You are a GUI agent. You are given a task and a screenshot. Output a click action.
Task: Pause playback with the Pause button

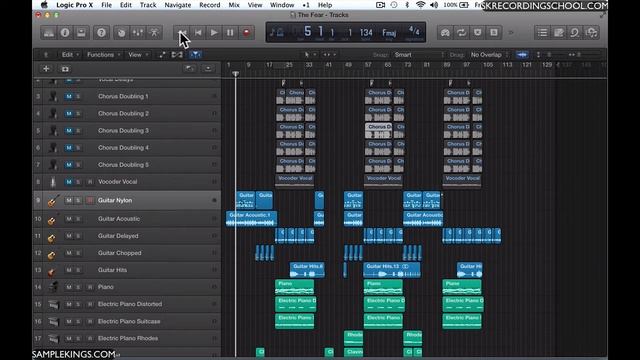click(230, 33)
